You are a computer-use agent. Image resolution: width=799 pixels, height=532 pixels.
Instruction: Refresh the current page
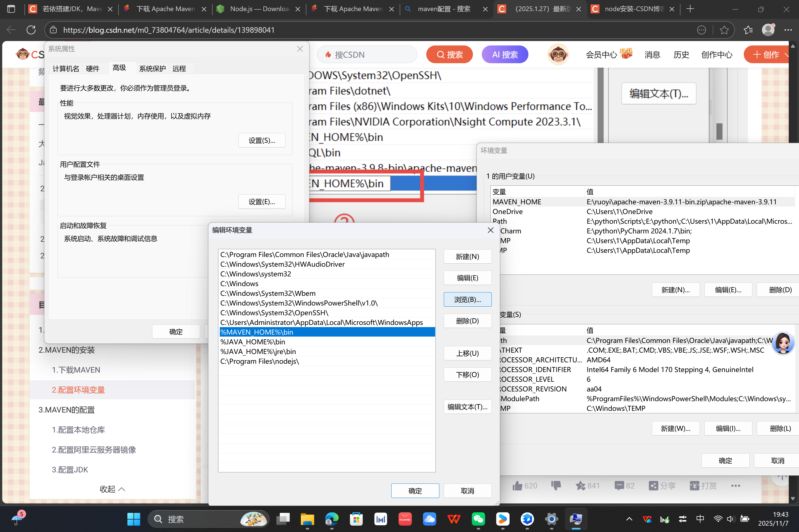31,30
